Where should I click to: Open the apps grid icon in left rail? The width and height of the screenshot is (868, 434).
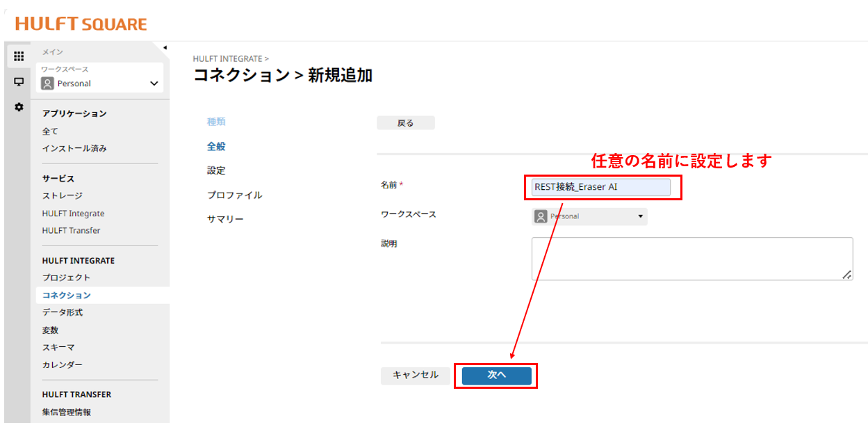(19, 57)
